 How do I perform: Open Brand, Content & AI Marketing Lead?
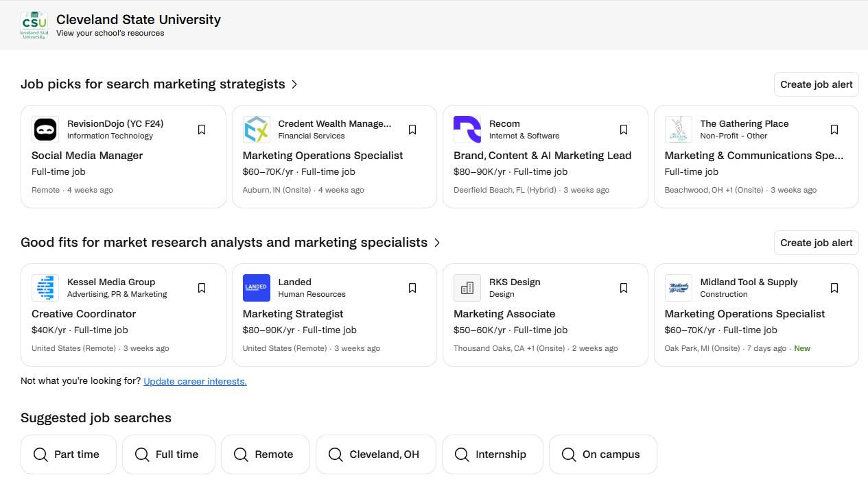(x=542, y=156)
